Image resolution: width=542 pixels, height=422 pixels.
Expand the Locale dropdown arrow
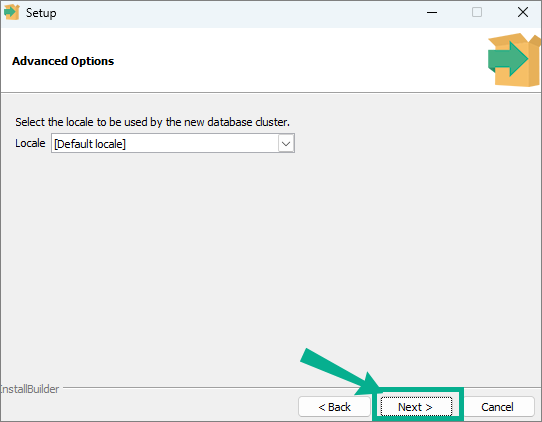coord(286,143)
